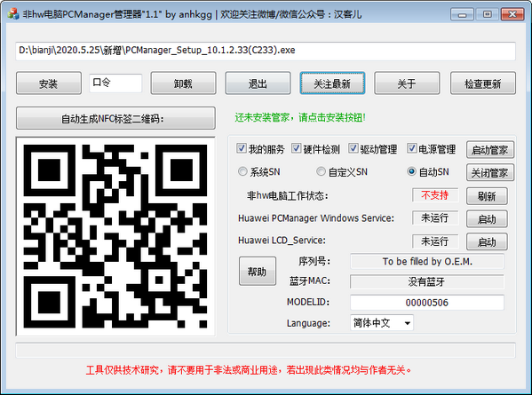The width and height of the screenshot is (532, 395).
Task: Click the app icon in title bar
Action: [x=13, y=14]
